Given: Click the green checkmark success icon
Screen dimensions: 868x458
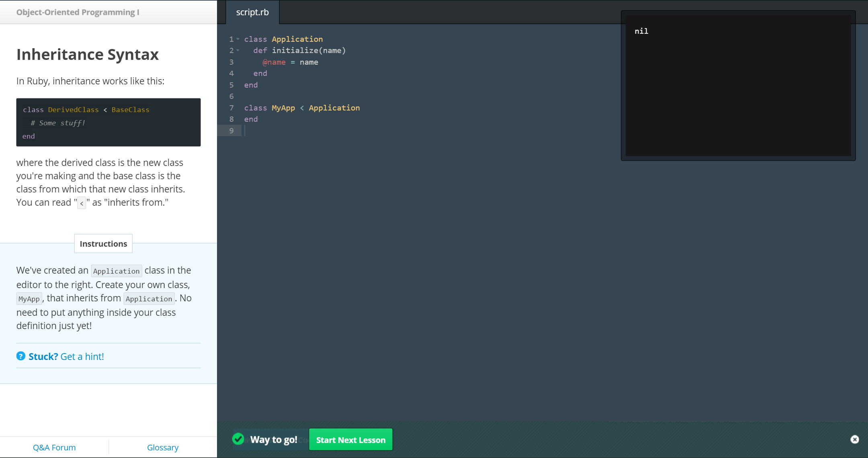Looking at the screenshot, I should tap(238, 439).
